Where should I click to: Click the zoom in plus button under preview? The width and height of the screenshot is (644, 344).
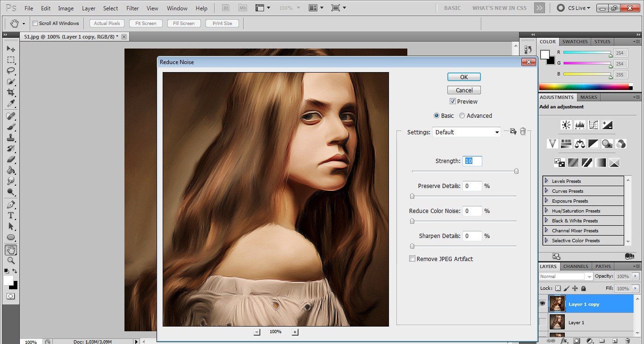295,332
